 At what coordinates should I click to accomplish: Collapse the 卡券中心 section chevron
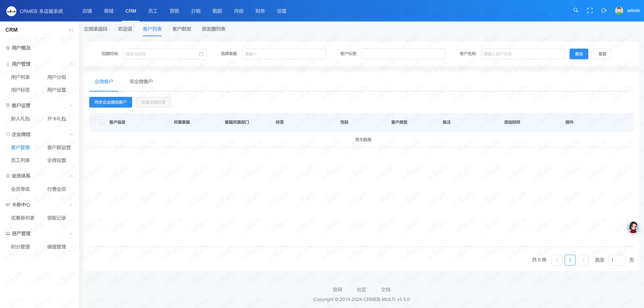pyautogui.click(x=71, y=205)
